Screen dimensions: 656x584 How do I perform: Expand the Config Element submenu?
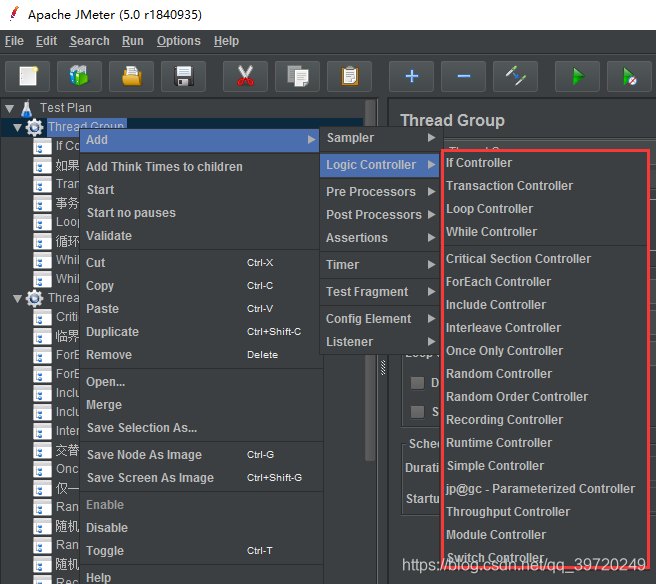(x=379, y=319)
